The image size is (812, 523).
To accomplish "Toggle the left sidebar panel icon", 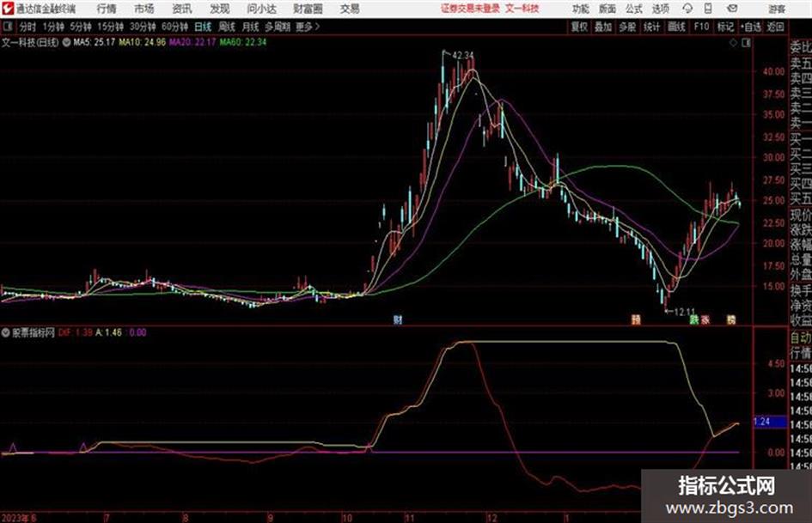I will coord(7,27).
